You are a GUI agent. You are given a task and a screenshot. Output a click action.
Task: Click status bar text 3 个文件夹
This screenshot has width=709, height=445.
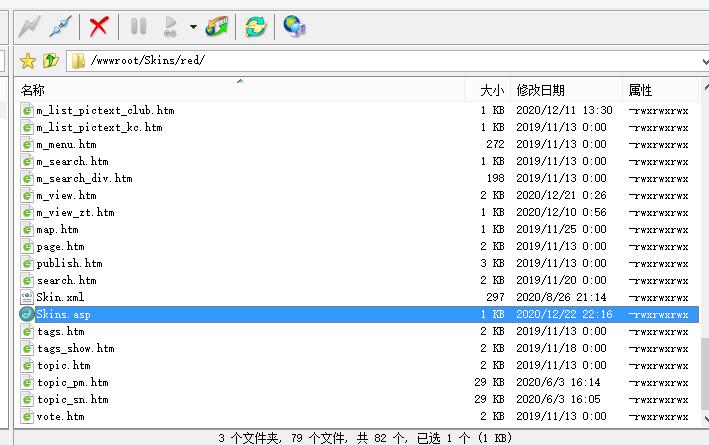(x=249, y=438)
